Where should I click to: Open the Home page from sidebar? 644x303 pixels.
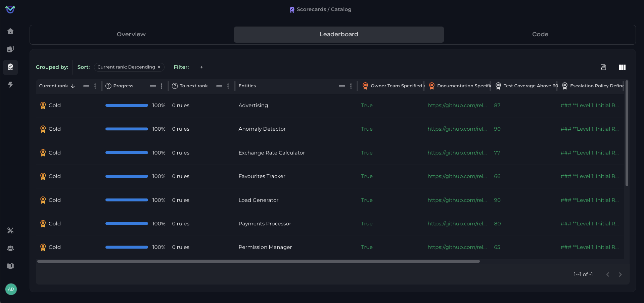click(10, 31)
